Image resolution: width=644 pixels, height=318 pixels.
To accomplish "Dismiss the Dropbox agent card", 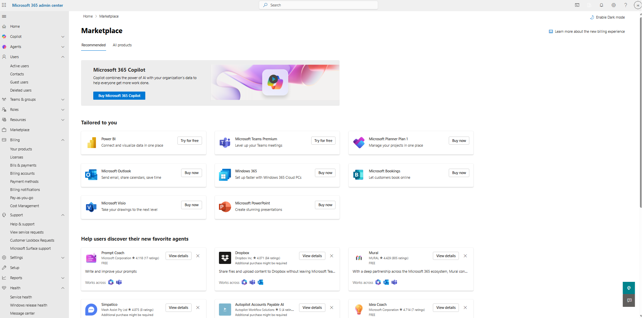I will [331, 256].
